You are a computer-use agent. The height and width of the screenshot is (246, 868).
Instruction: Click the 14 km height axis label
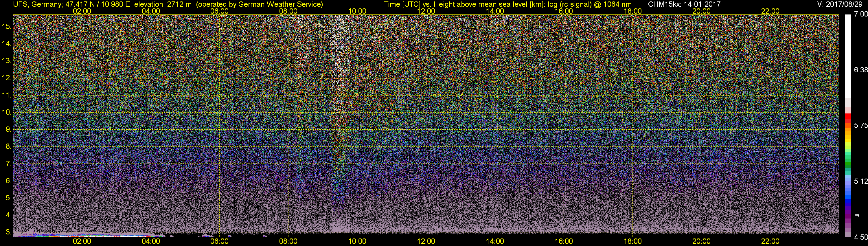coord(6,43)
